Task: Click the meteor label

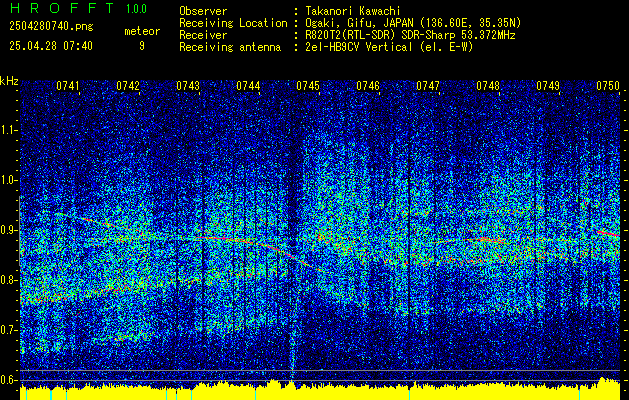Action: click(142, 31)
